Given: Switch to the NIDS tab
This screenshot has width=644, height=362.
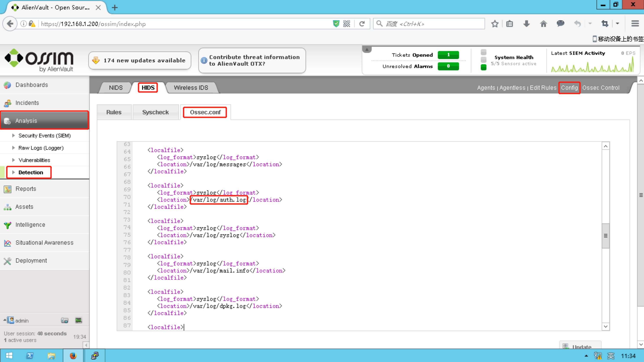Looking at the screenshot, I should 116,88.
